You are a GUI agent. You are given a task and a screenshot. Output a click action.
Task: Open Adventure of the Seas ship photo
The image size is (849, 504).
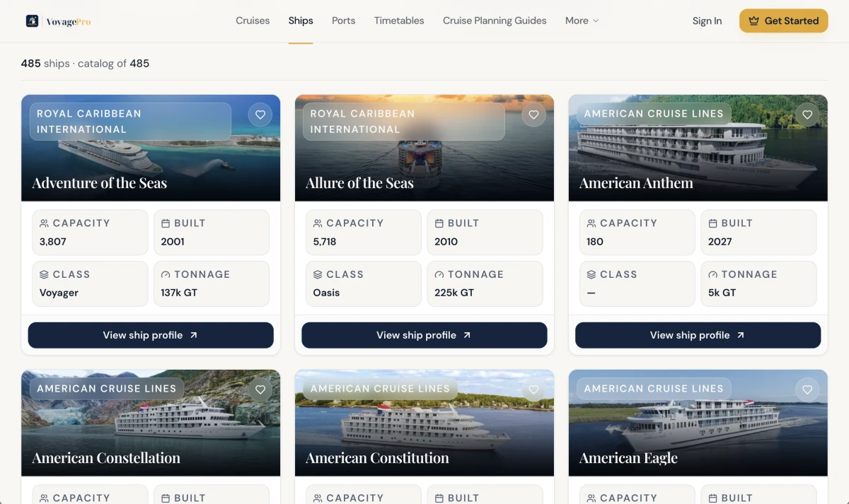tap(151, 148)
